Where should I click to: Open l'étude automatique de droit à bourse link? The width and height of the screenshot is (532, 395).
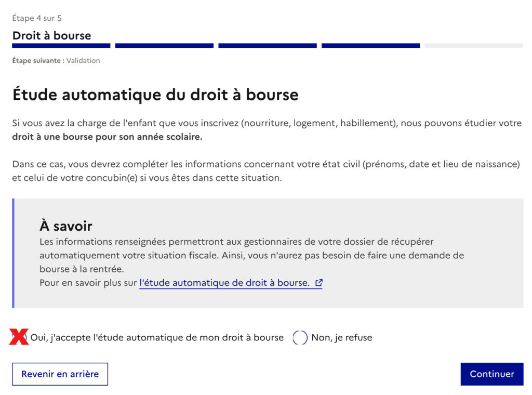click(x=231, y=283)
